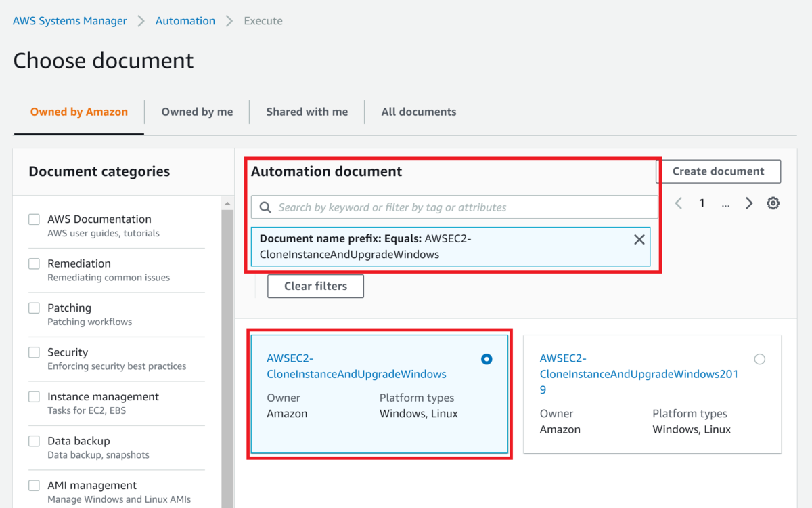Click the search magnifier icon
Viewport: 812px width, 508px height.
pyautogui.click(x=266, y=207)
